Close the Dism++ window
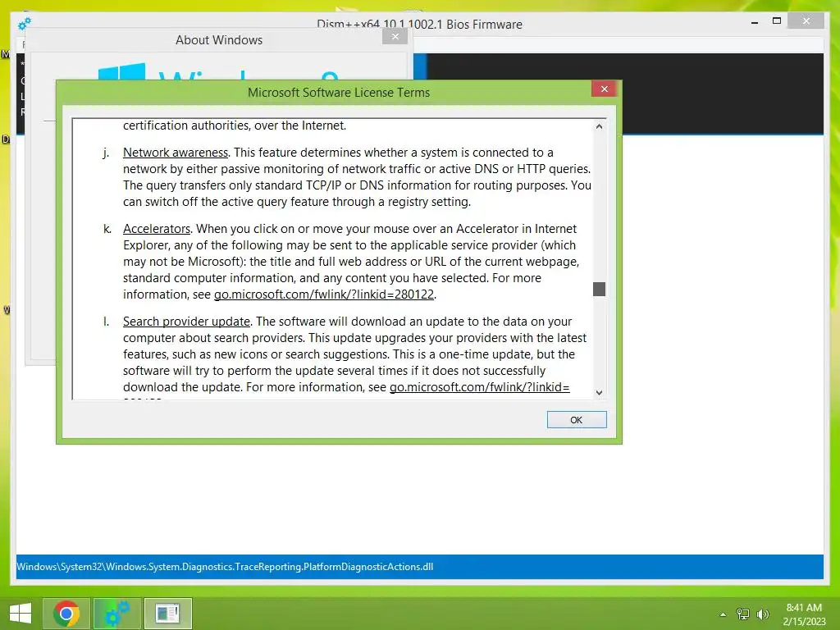 click(x=806, y=21)
